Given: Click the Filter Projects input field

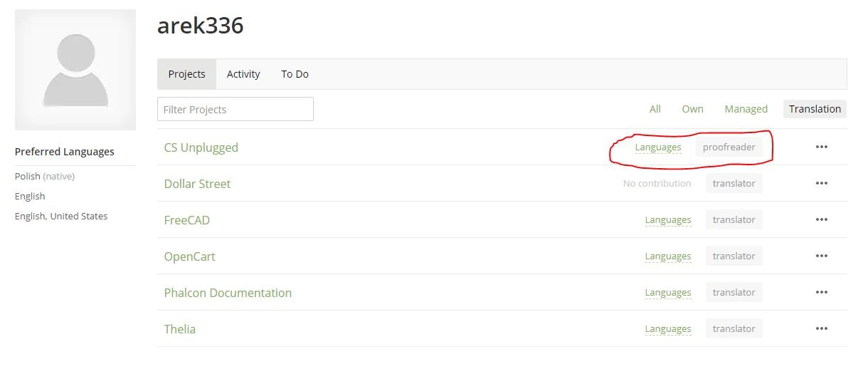Looking at the screenshot, I should [x=235, y=109].
